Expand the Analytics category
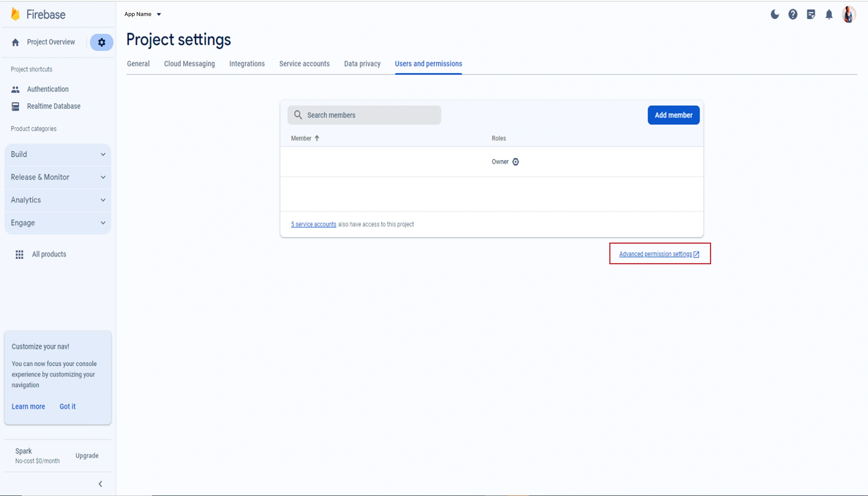 tap(58, 200)
